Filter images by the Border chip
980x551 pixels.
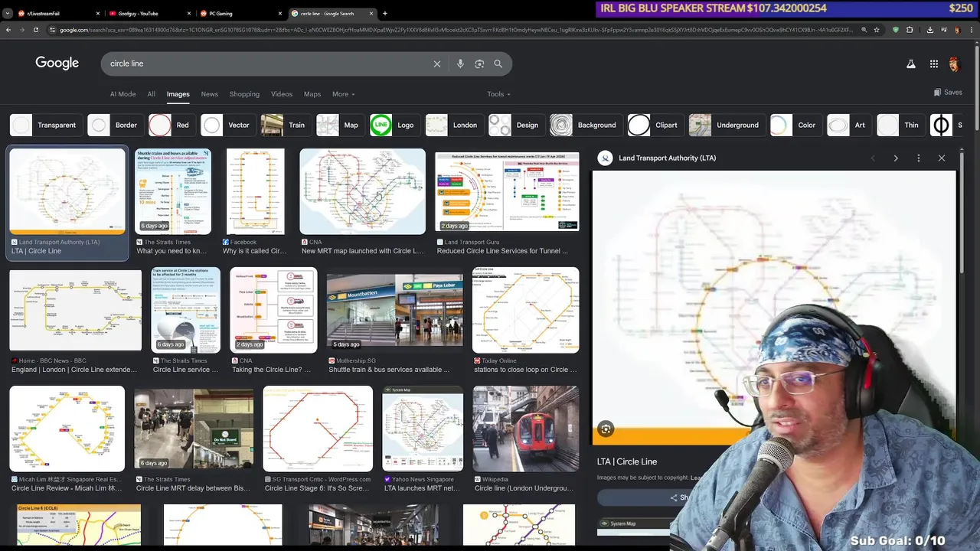point(115,125)
